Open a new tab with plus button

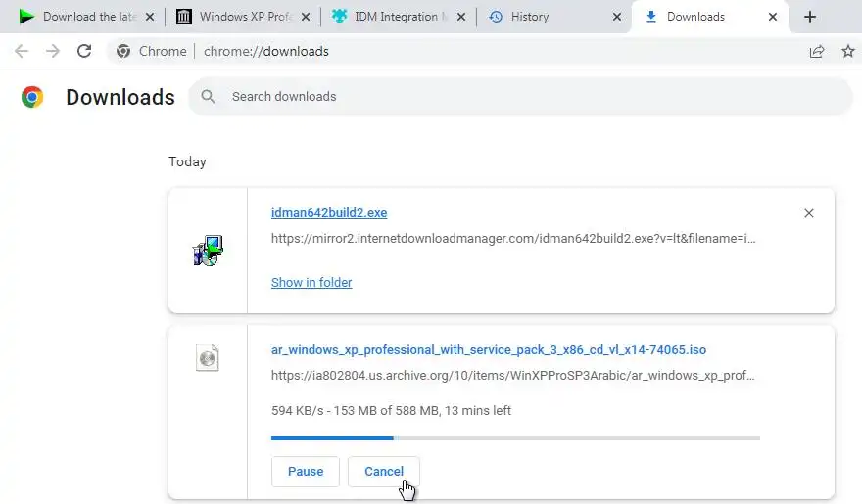(810, 17)
